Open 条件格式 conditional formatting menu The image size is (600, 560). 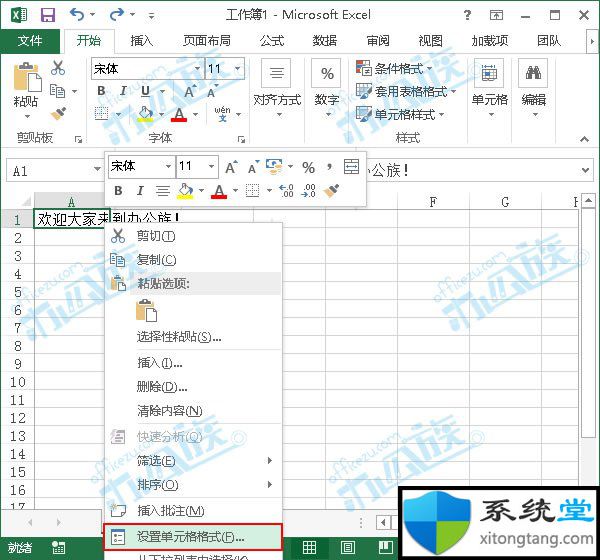tap(394, 69)
